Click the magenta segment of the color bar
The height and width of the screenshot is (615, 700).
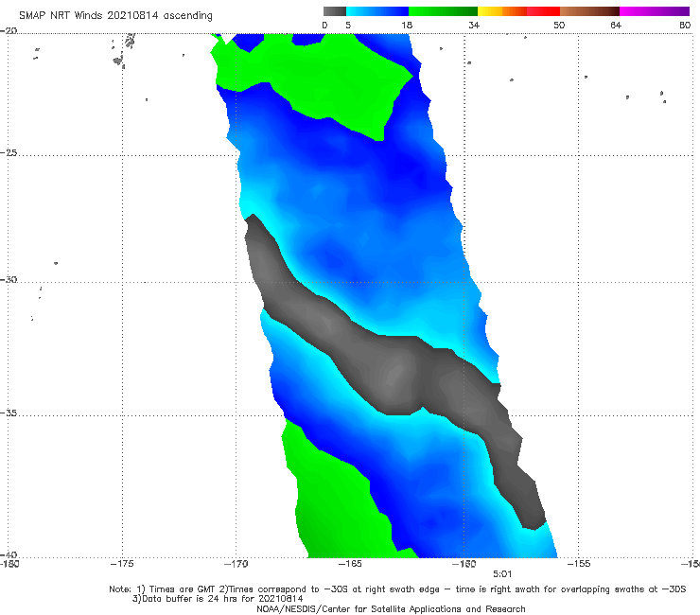[x=655, y=11]
